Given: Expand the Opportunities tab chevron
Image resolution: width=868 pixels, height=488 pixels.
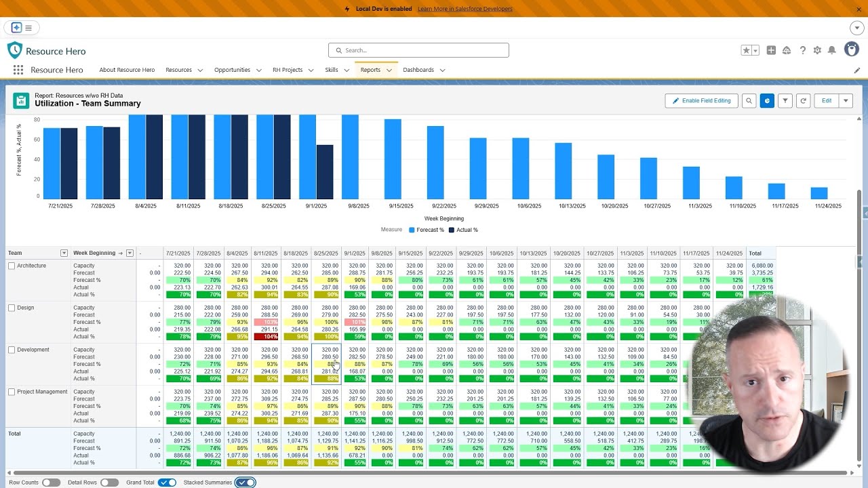Looking at the screenshot, I should click(x=258, y=70).
